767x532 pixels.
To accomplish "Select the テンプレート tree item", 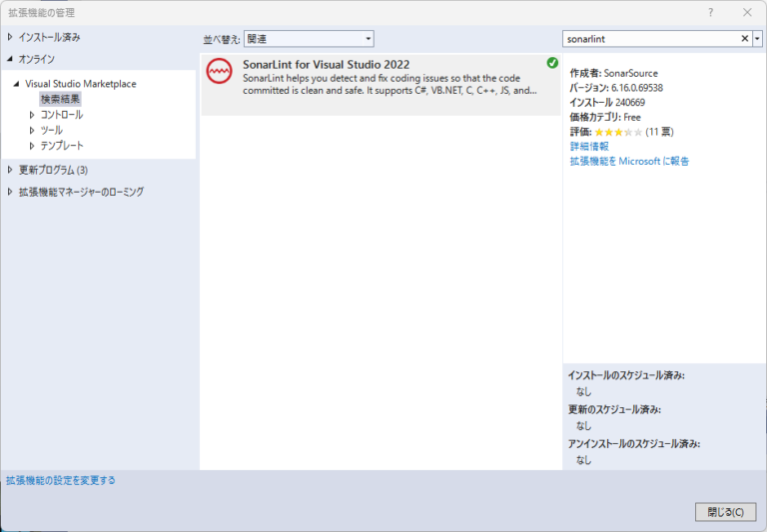I will [x=62, y=146].
